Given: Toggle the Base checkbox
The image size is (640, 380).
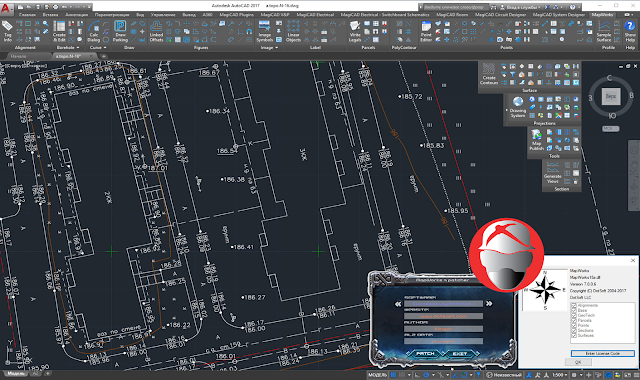Looking at the screenshot, I should [x=574, y=310].
